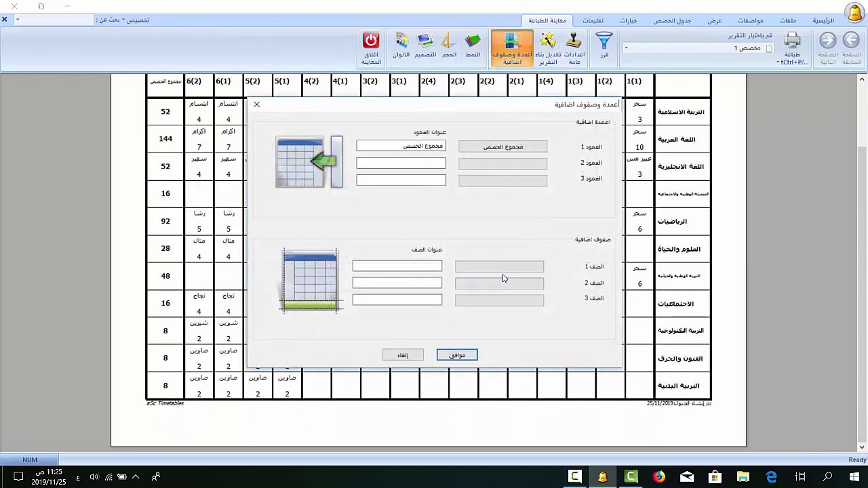Open the ملفات tab
The height and width of the screenshot is (488, 868).
click(788, 20)
